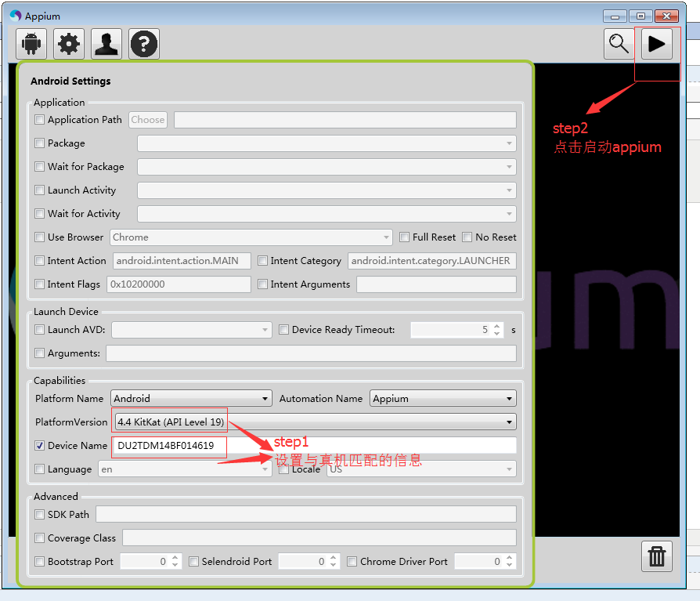
Task: Tick the Intent Category checkbox
Action: click(263, 260)
